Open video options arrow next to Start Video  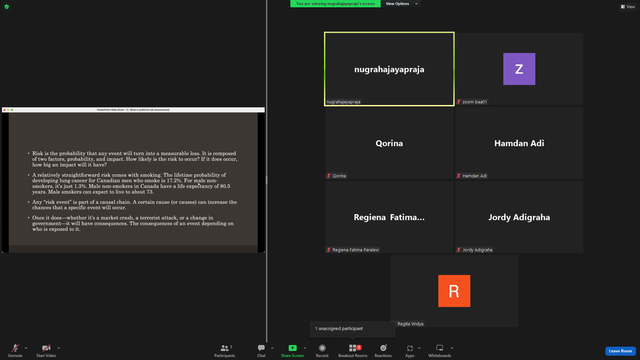click(58, 348)
